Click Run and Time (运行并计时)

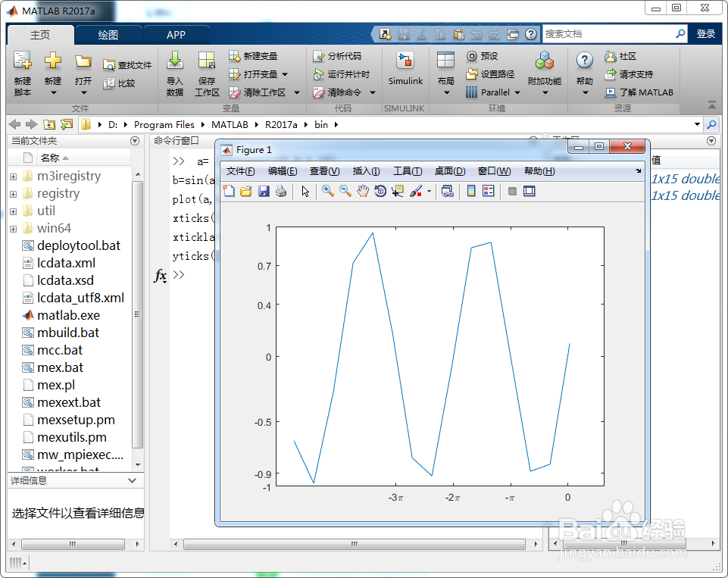(x=342, y=74)
